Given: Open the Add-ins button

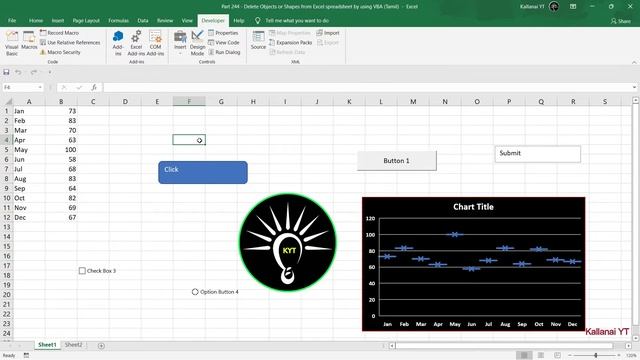Looking at the screenshot, I should pos(118,43).
